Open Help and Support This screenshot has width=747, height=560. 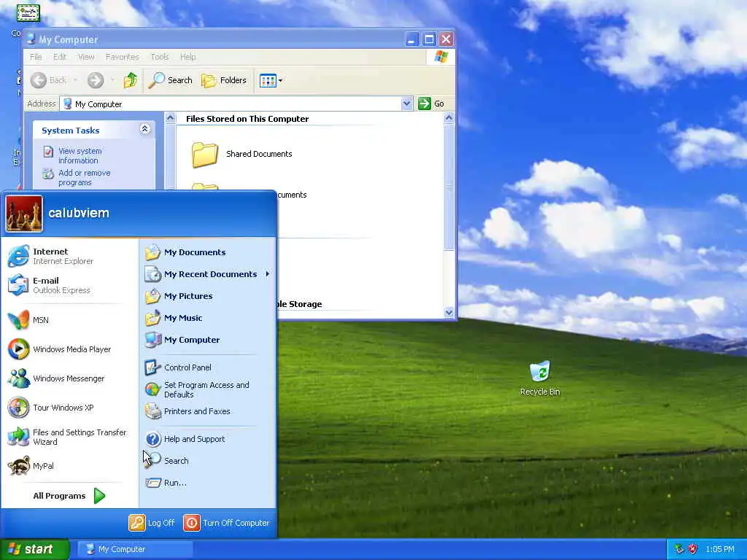[185, 439]
